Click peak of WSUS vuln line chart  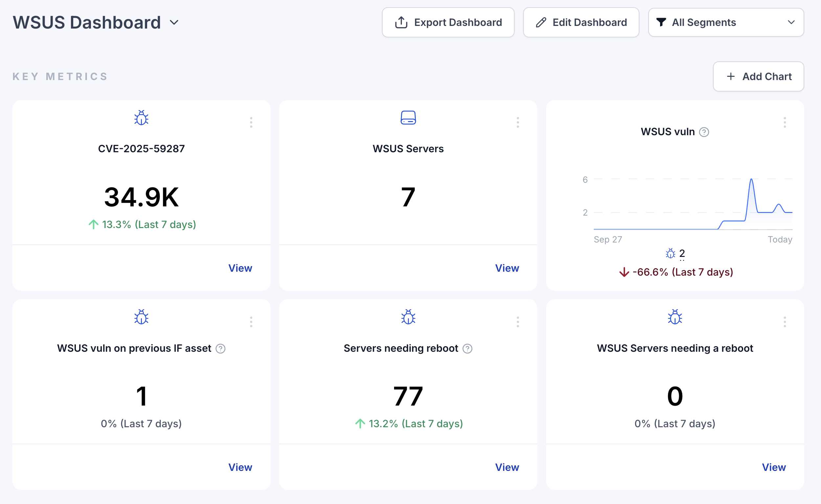click(x=751, y=180)
